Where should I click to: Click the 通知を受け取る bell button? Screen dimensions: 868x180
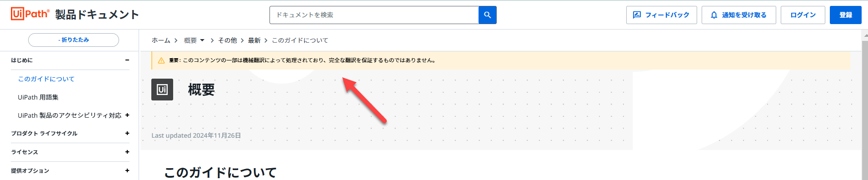(738, 15)
